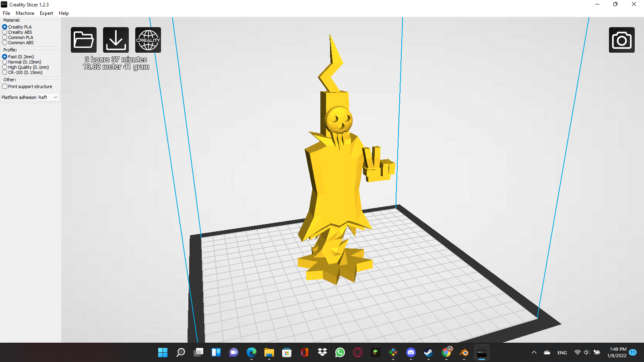This screenshot has width=644, height=362.
Task: Open the Expert menu
Action: 46,13
